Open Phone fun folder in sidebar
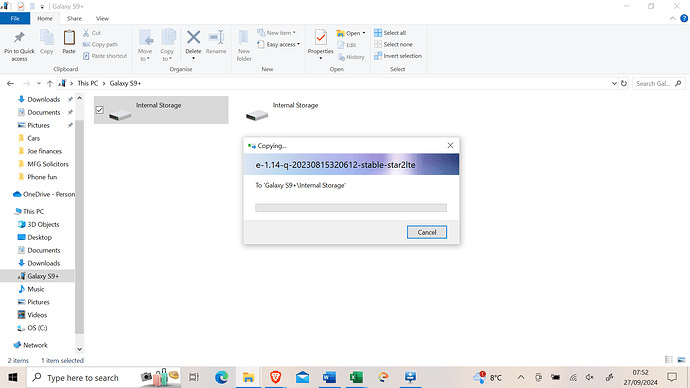The width and height of the screenshot is (690, 388). [42, 177]
